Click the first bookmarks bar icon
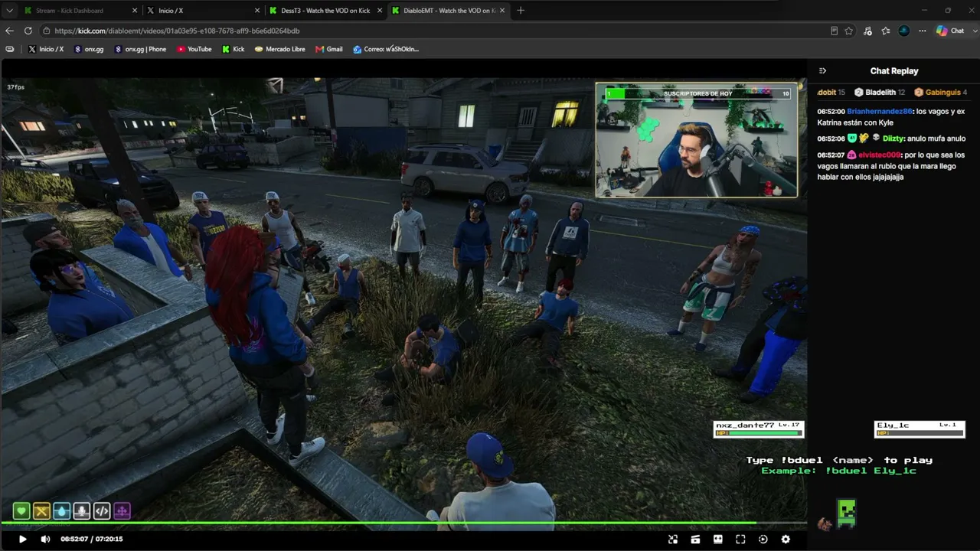The width and height of the screenshot is (980, 551). point(9,49)
